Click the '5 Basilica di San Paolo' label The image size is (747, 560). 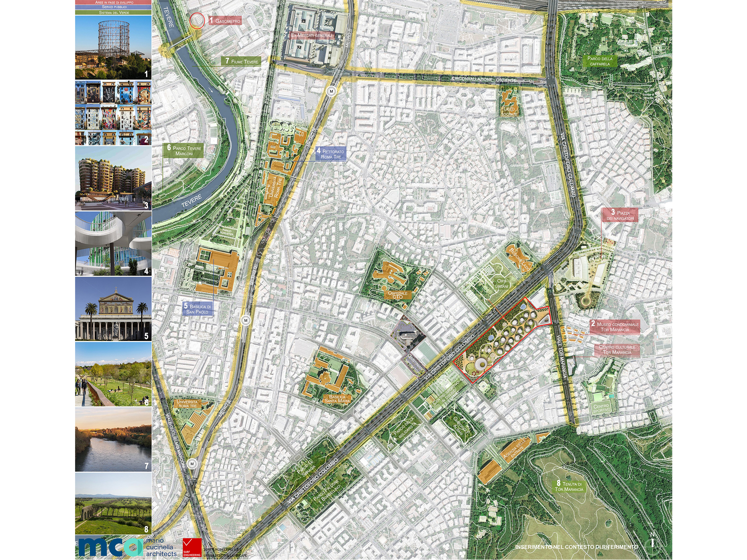[198, 309]
